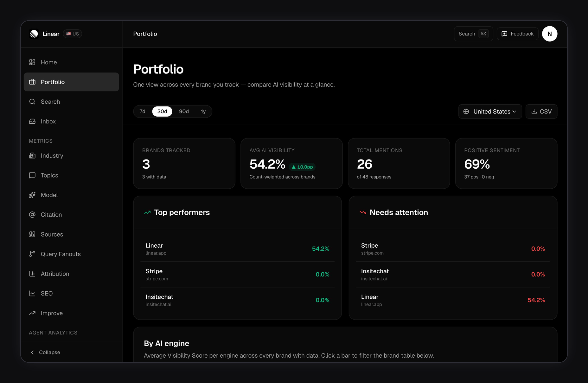Click the Topics chat bubble icon
588x383 pixels.
tap(32, 175)
